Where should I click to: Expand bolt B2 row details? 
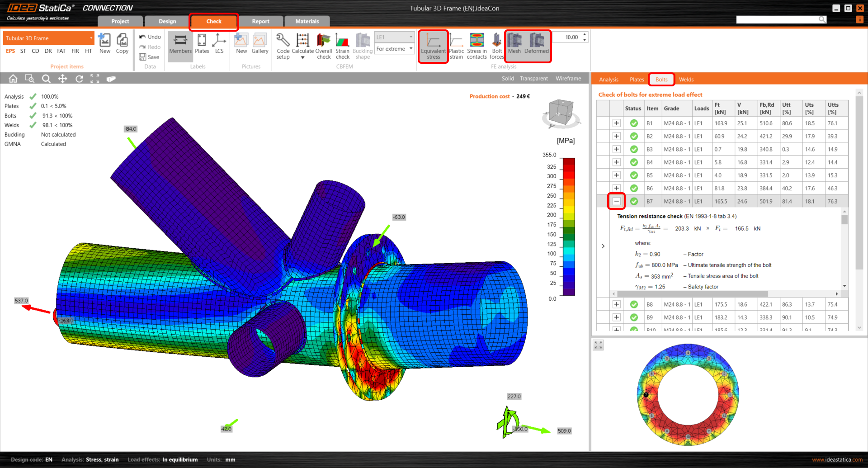616,136
